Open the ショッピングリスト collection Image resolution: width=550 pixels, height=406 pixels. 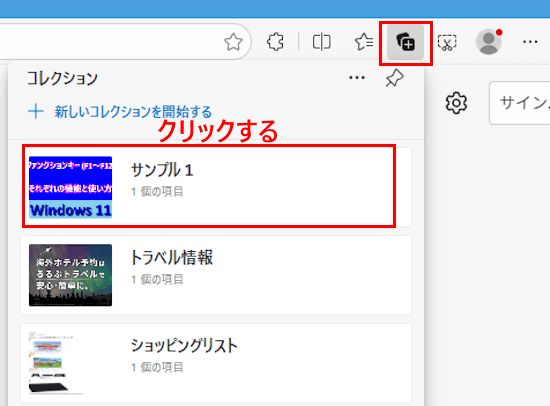[216, 363]
